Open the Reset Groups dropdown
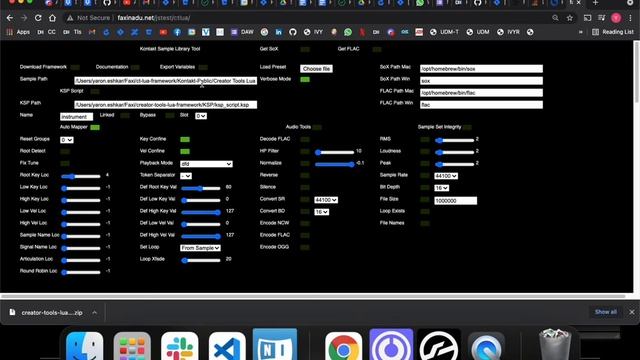The height and width of the screenshot is (360, 640). pyautogui.click(x=67, y=140)
